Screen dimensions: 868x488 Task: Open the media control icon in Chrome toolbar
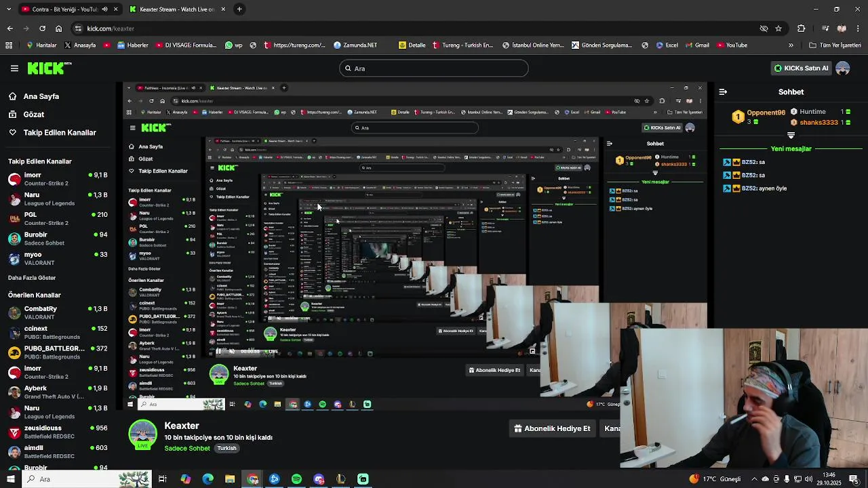pyautogui.click(x=825, y=28)
